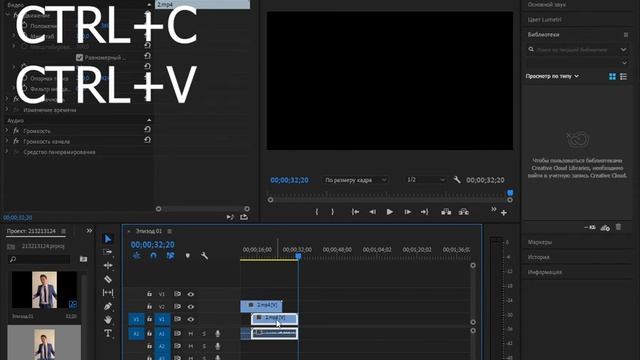The image size is (640, 360).
Task: Expand the Изменение времени section
Action: (7, 110)
